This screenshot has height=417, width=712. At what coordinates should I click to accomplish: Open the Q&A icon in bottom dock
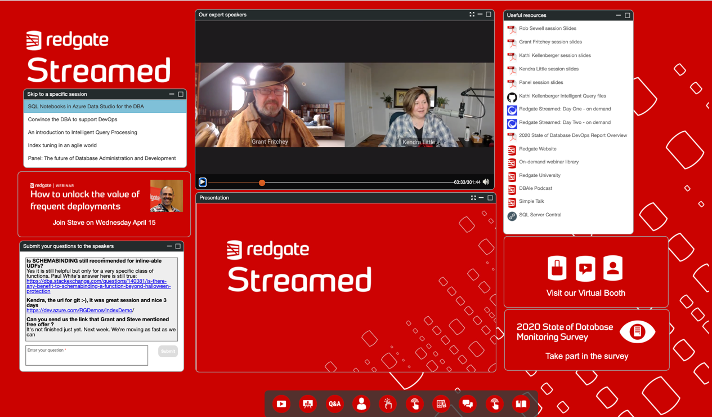(x=335, y=403)
